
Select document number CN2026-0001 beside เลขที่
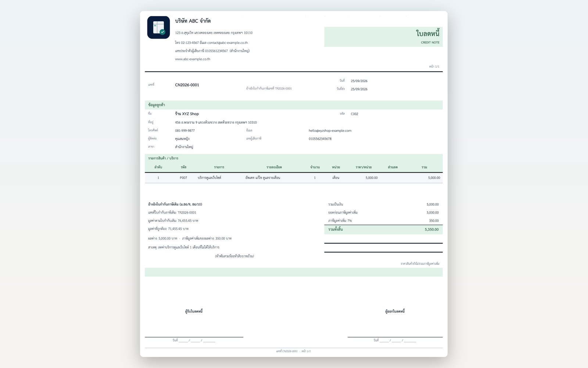187,85
